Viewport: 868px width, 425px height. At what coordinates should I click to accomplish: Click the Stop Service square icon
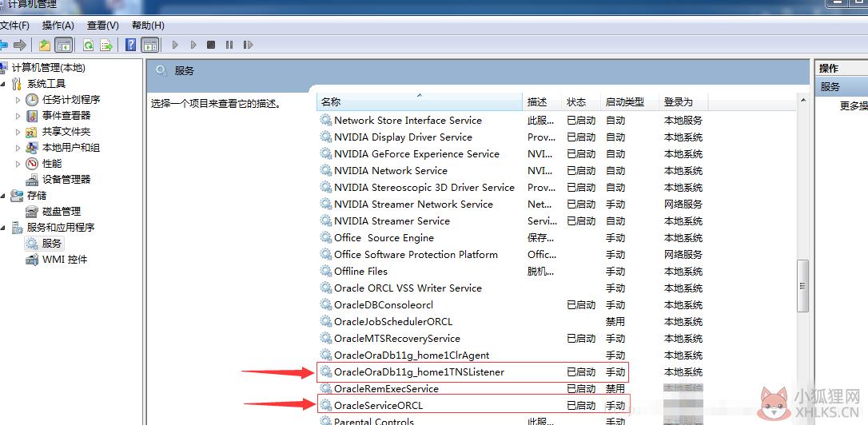[x=211, y=45]
